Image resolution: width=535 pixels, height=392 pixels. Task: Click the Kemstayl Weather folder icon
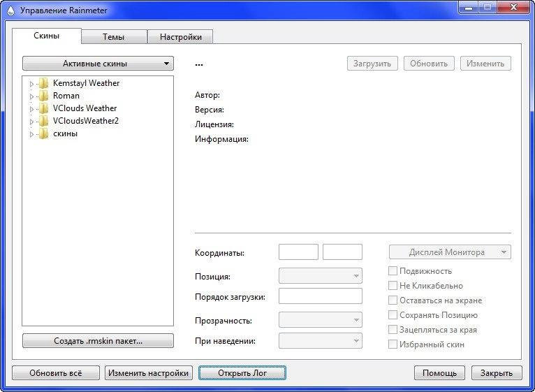coord(44,83)
